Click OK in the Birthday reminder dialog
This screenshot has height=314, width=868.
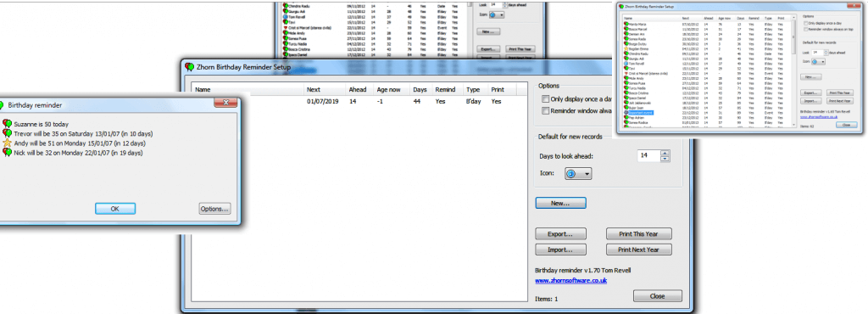coord(115,208)
